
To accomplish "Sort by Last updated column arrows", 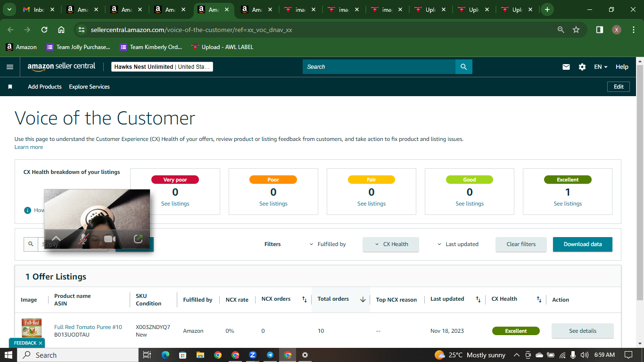I will click(478, 299).
